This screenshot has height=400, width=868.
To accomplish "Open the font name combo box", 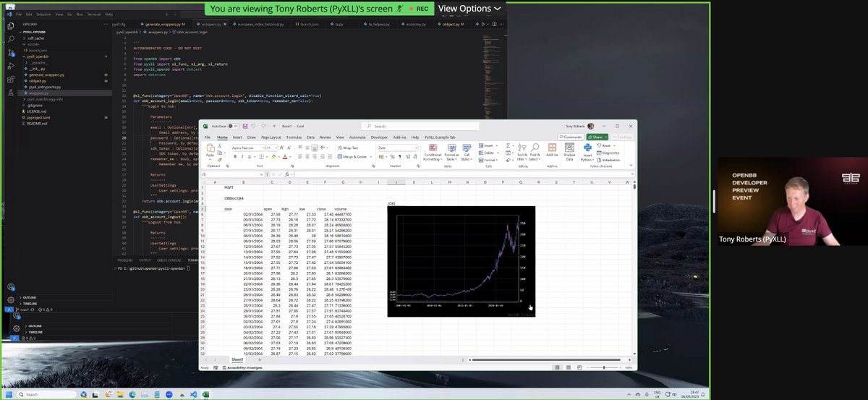I will pyautogui.click(x=247, y=147).
